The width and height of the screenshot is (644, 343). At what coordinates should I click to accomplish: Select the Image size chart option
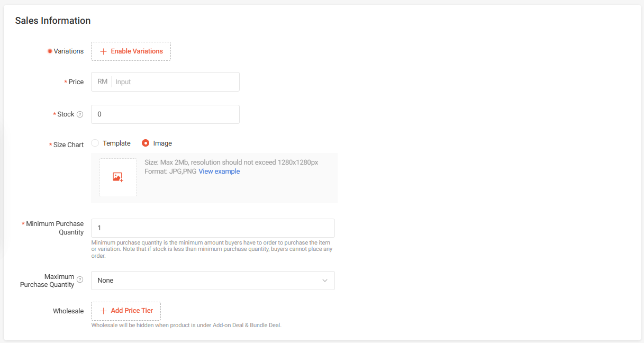pyautogui.click(x=157, y=143)
